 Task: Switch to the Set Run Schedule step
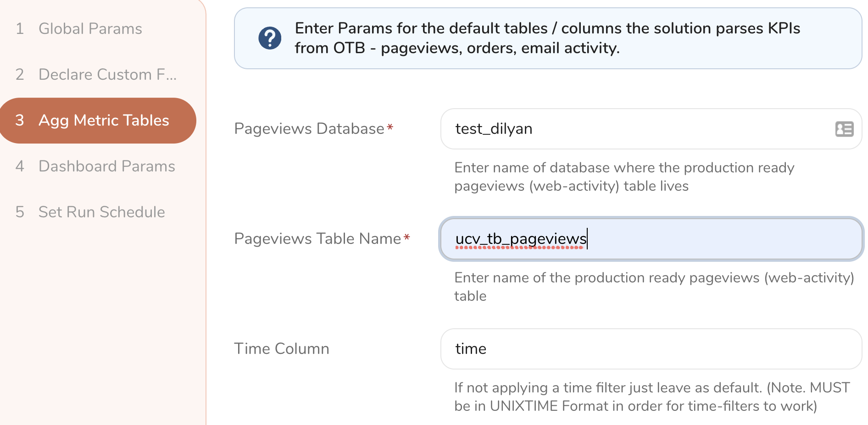(101, 212)
